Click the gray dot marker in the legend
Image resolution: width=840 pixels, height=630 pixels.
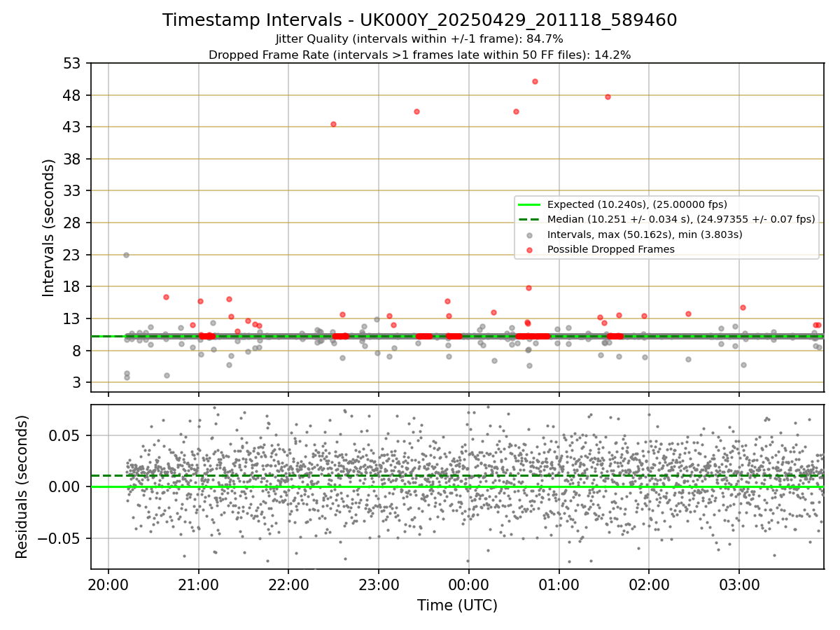[x=530, y=234]
